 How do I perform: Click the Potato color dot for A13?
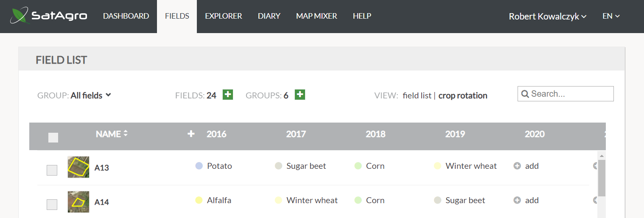[199, 166]
